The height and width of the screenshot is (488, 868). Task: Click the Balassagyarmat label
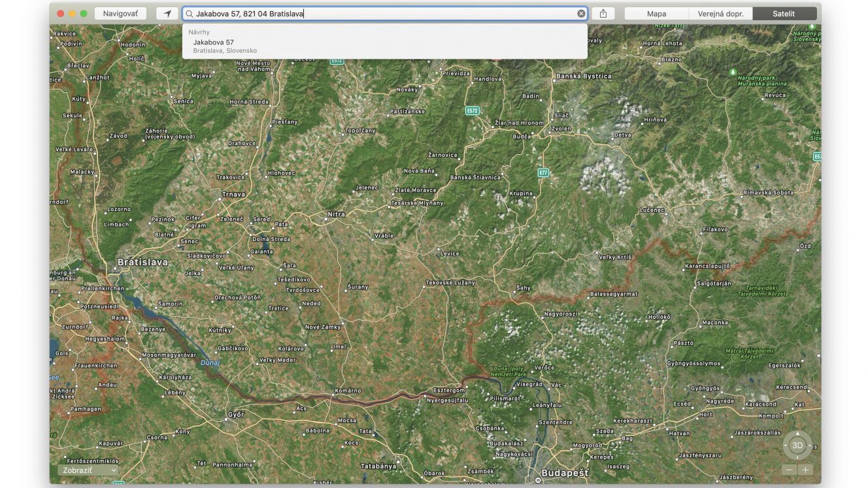coord(614,294)
